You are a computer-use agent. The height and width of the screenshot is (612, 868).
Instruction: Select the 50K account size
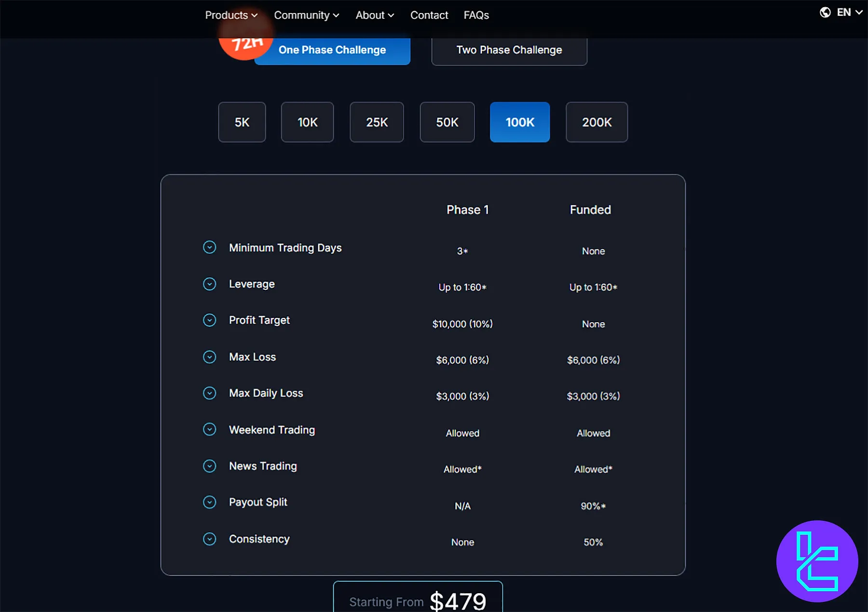pos(447,122)
